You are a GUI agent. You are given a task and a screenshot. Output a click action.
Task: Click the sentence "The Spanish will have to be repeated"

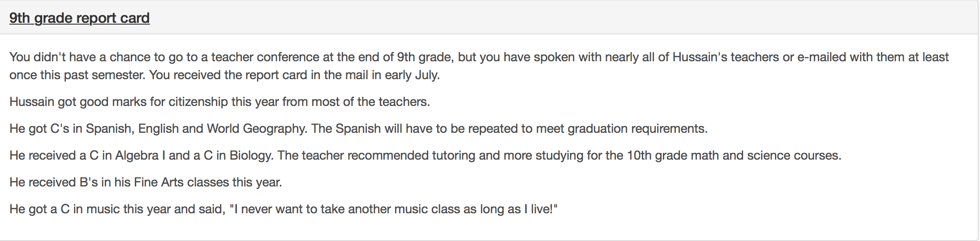pos(510,129)
